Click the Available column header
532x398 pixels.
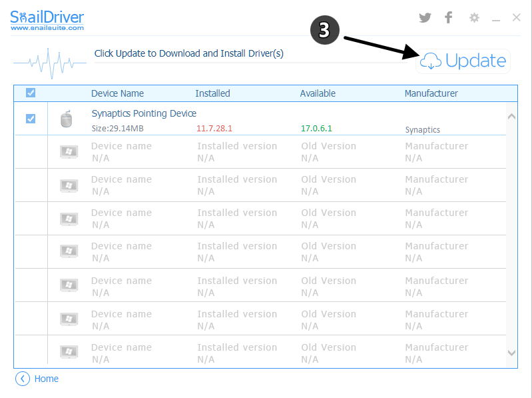tap(318, 93)
